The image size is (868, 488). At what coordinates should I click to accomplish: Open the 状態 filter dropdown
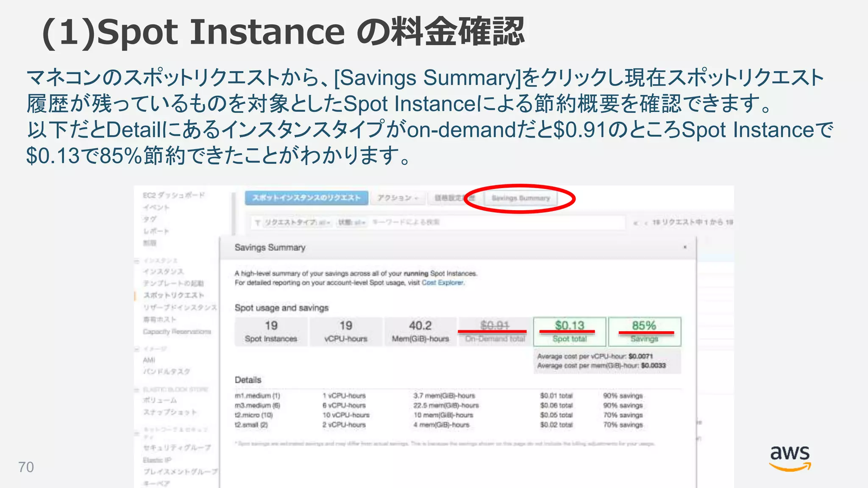point(351,222)
